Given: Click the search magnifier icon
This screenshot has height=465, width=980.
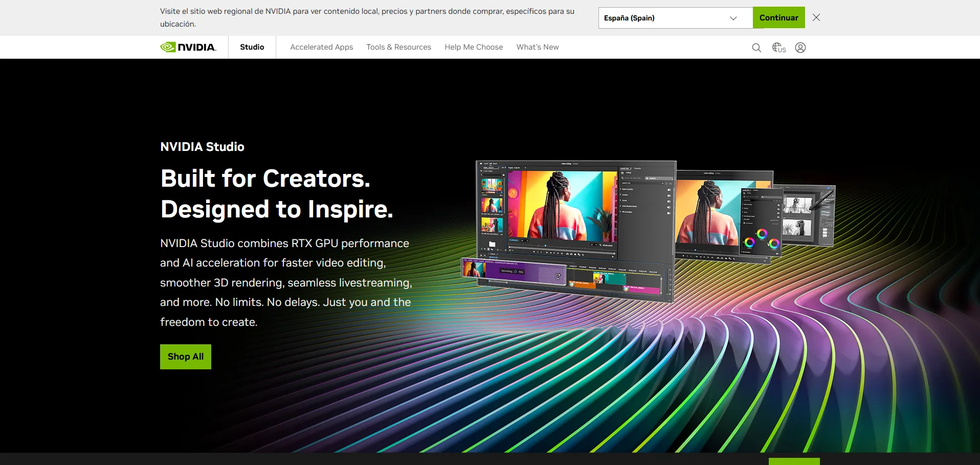Looking at the screenshot, I should coord(756,48).
